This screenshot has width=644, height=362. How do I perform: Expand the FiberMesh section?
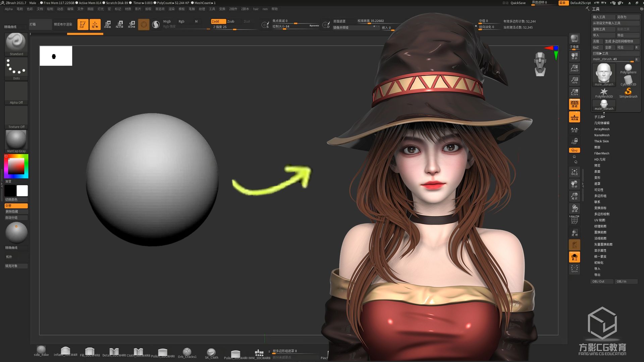(602, 153)
